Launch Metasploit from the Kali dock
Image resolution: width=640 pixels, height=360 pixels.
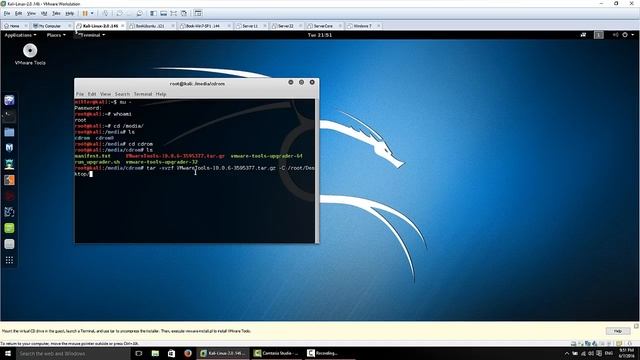(9, 148)
